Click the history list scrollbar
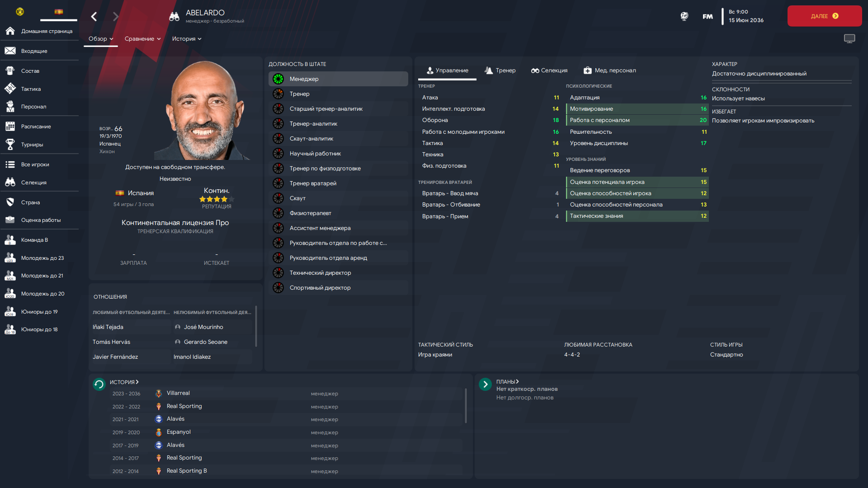The image size is (868, 488). [466, 406]
